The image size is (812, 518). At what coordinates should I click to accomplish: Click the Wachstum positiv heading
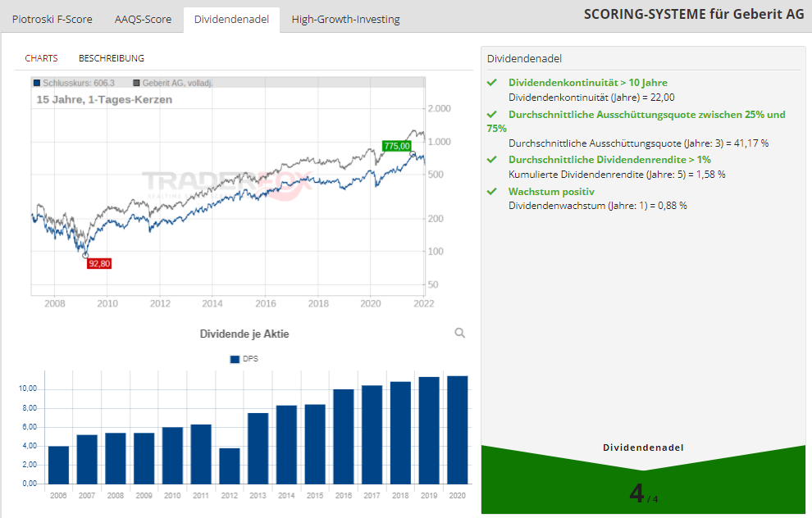pos(551,192)
